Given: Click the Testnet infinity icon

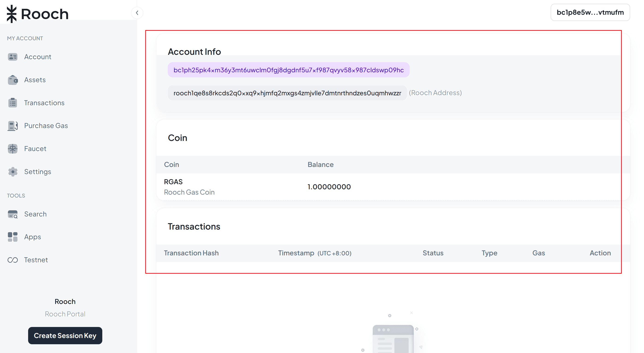Looking at the screenshot, I should pos(12,260).
